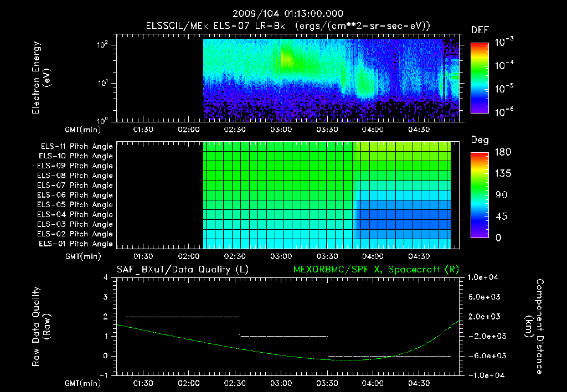Click GMT(min) label under bottom panel
This screenshot has width=567, height=392.
[x=83, y=384]
